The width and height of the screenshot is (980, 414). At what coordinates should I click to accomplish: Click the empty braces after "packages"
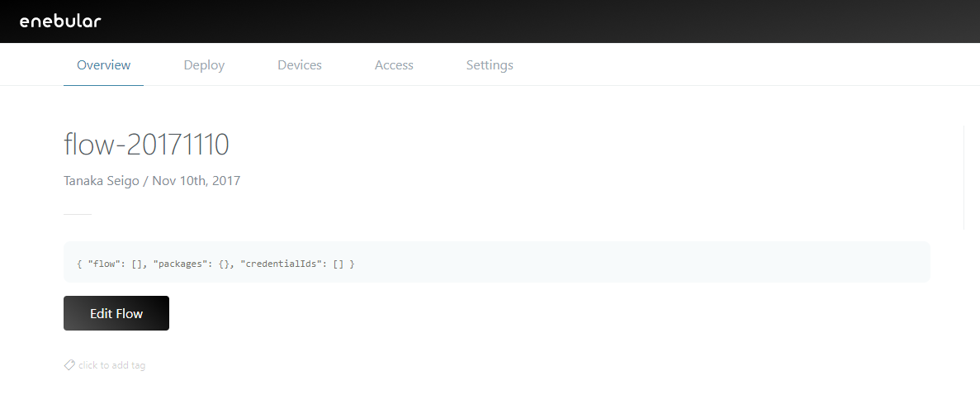(x=222, y=264)
